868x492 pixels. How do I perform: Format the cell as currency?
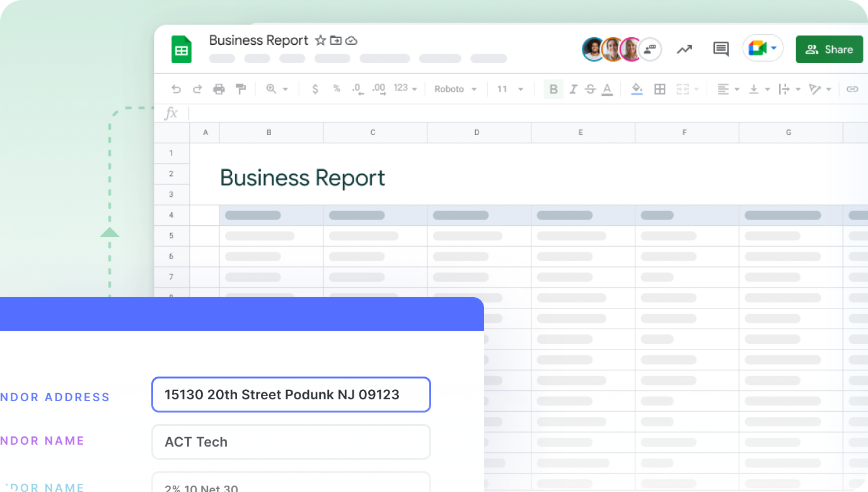(x=315, y=89)
